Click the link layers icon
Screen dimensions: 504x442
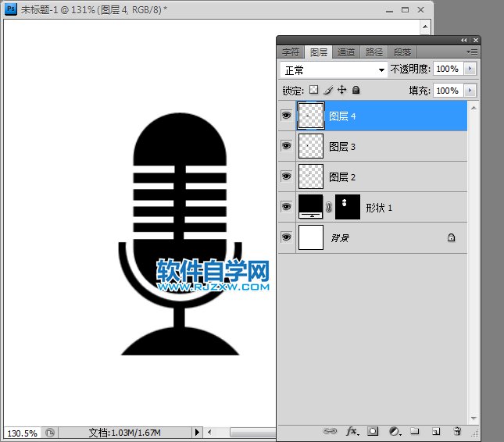coord(330,431)
